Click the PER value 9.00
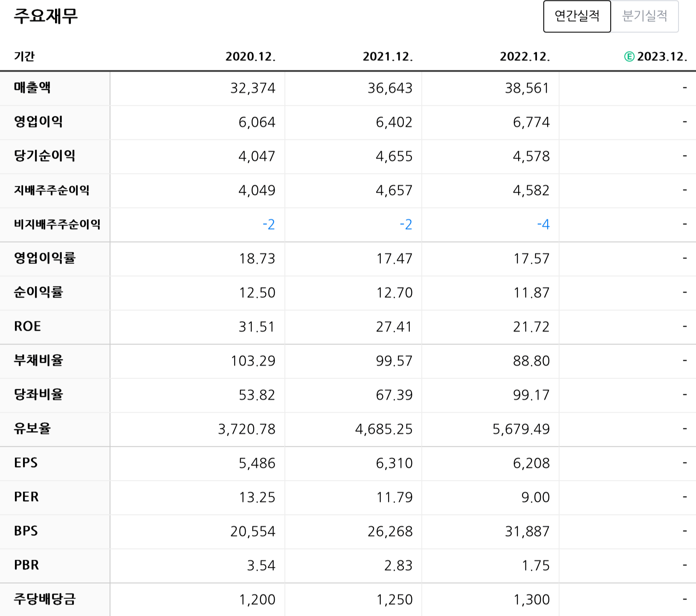The width and height of the screenshot is (696, 616). click(536, 497)
